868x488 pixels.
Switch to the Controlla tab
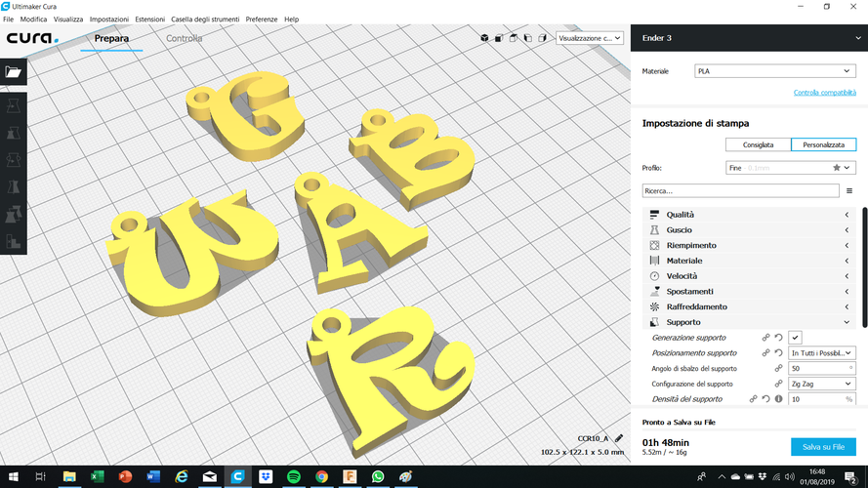(184, 38)
